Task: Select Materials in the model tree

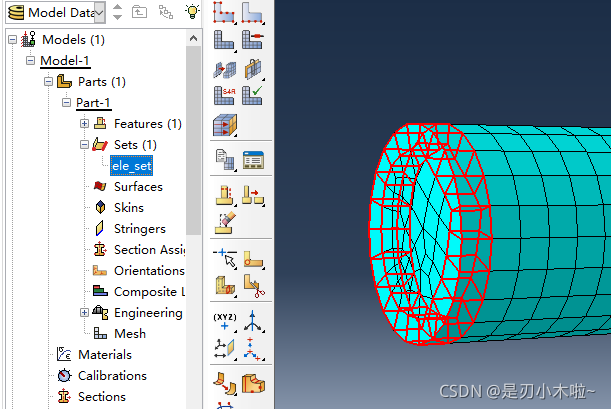Action: coord(105,355)
